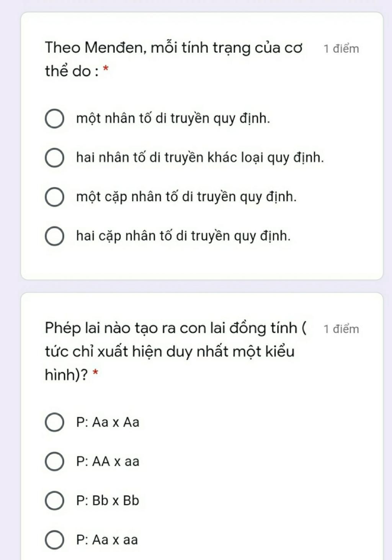Viewport: 392px width, 560px height.
Task: Click the 'Theo Menđen' question title text
Action: tap(174, 59)
